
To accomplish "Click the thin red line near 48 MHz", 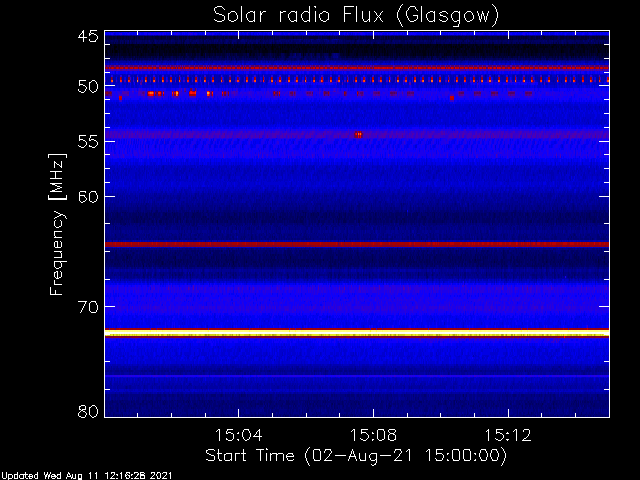I will pos(357,68).
